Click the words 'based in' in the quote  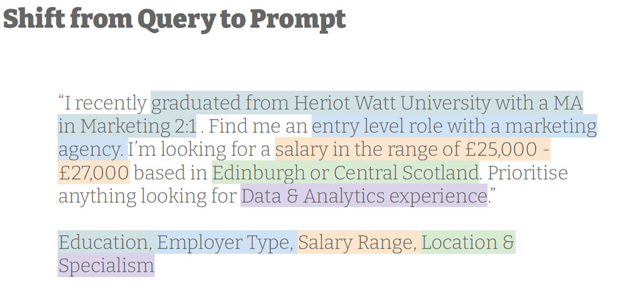coord(171,173)
